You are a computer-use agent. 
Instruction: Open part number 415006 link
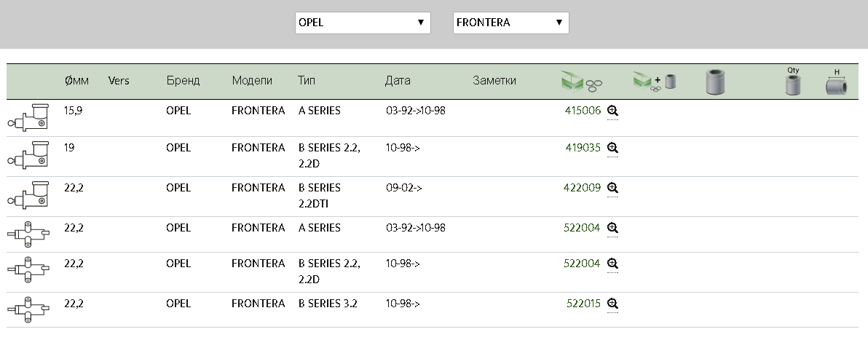[583, 111]
